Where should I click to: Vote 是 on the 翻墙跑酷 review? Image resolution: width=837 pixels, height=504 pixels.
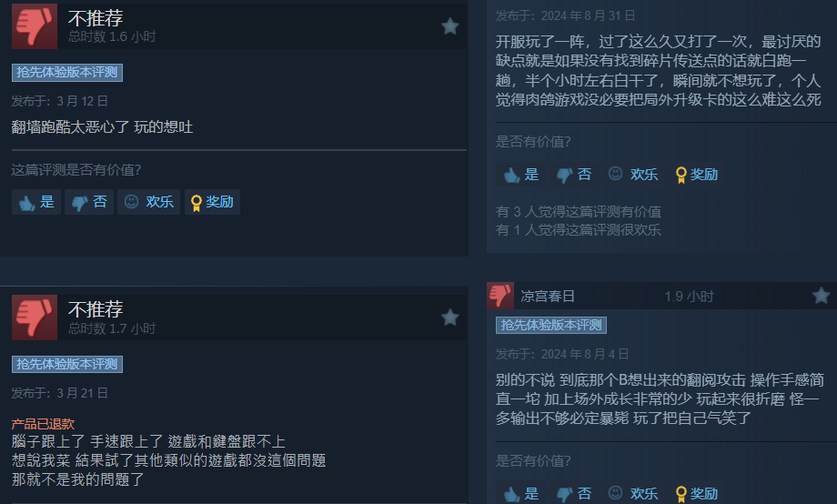[36, 202]
